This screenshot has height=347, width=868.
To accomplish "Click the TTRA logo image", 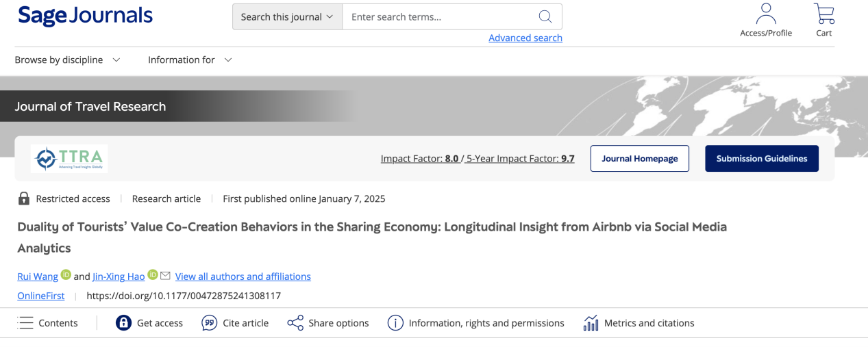I will coord(69,158).
